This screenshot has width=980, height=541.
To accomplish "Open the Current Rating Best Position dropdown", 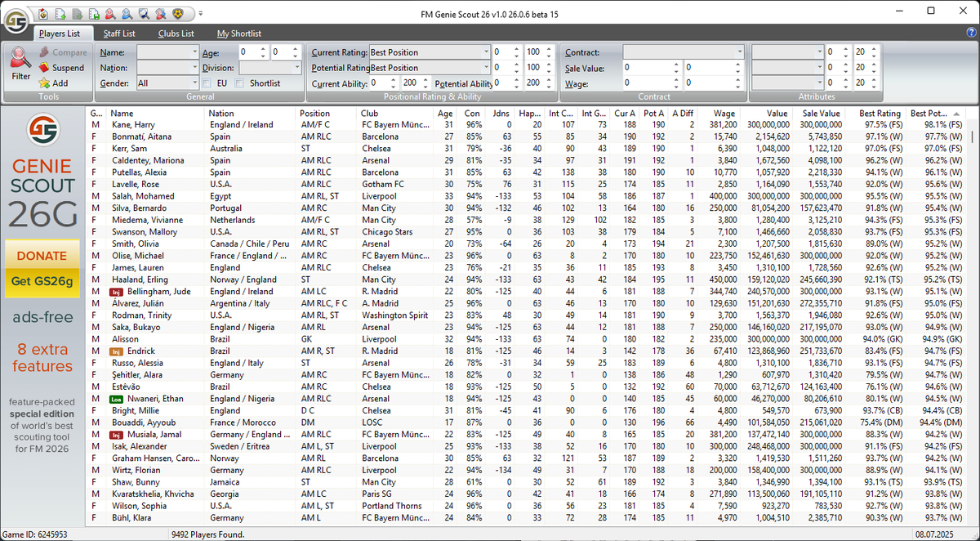I will [430, 52].
